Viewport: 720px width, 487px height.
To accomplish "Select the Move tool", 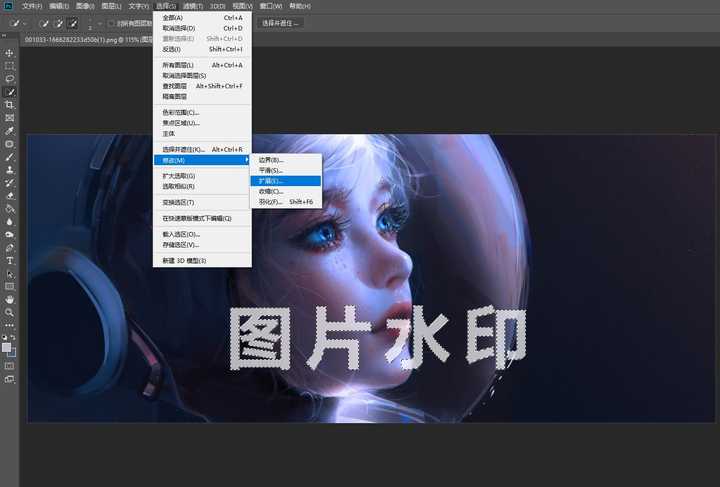I will coord(9,53).
